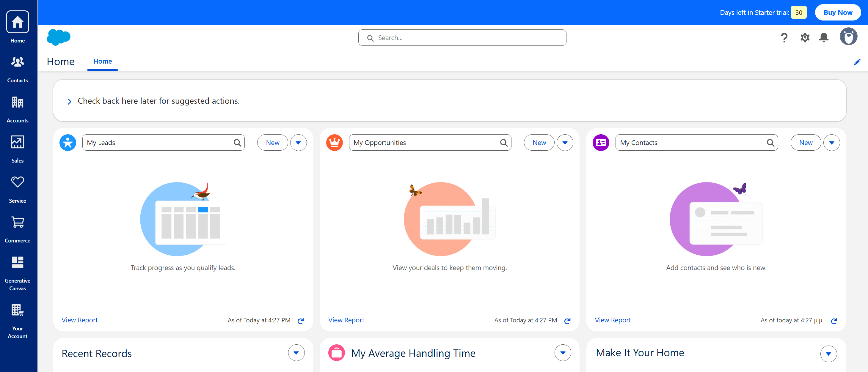
Task: Expand the suggested actions chevron
Action: pyautogui.click(x=69, y=101)
